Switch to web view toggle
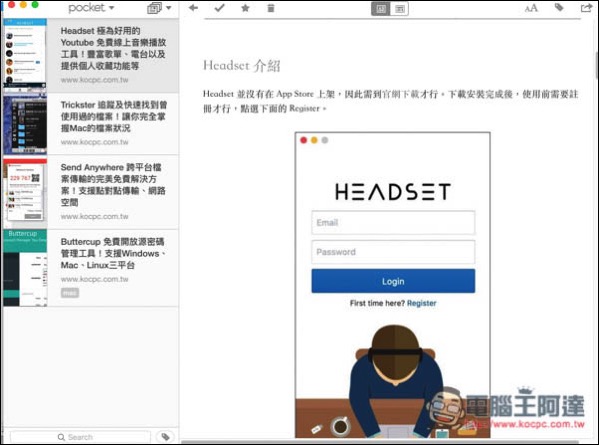This screenshot has height=445, width=599. click(399, 8)
